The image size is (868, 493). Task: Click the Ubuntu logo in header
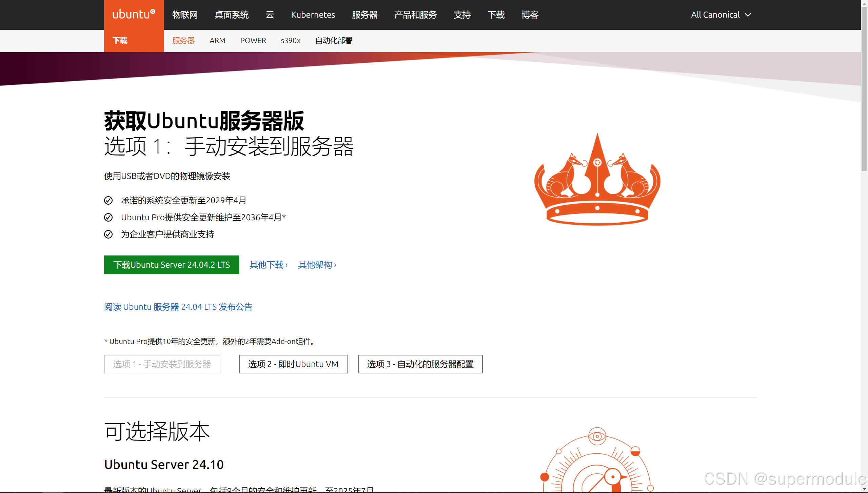coord(134,15)
